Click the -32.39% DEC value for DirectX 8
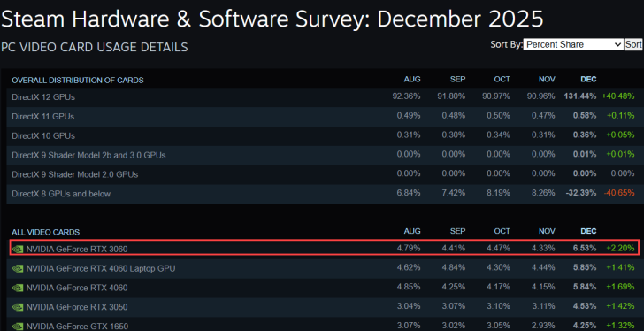Image resolution: width=644 pixels, height=331 pixels. (x=581, y=193)
